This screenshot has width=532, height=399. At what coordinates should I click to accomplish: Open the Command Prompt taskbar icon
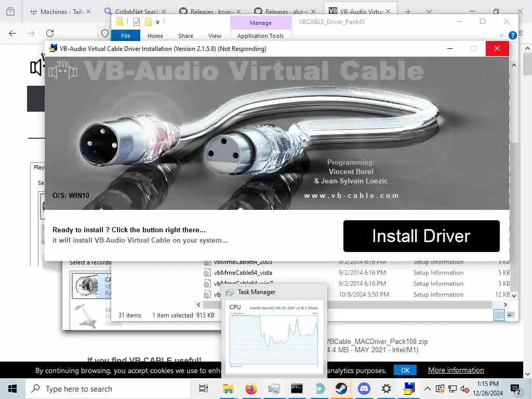pos(297,389)
